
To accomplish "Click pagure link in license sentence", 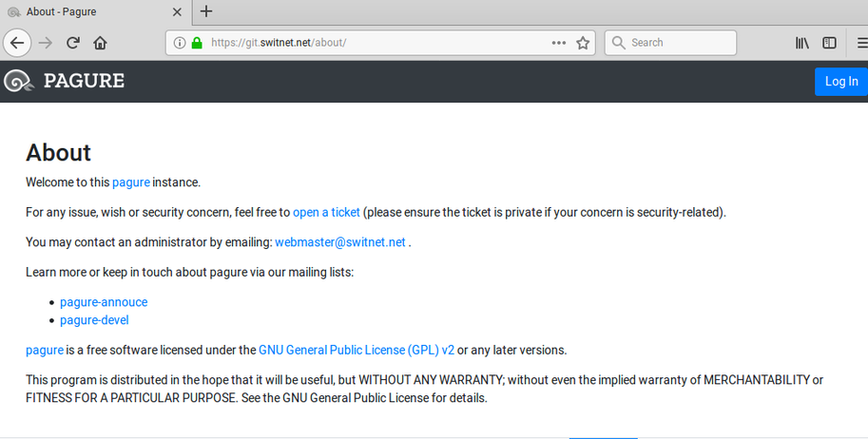I will click(x=45, y=350).
